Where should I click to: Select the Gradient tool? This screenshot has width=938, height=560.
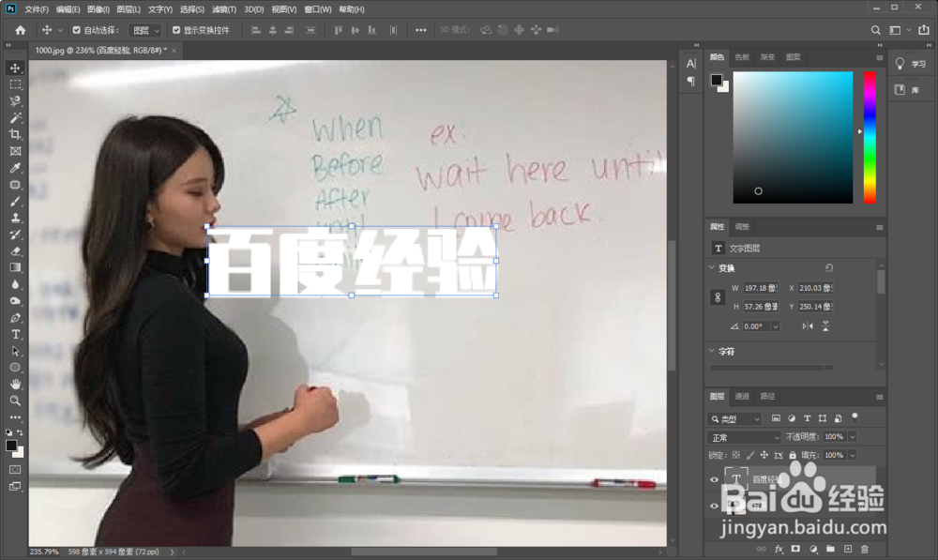point(15,267)
